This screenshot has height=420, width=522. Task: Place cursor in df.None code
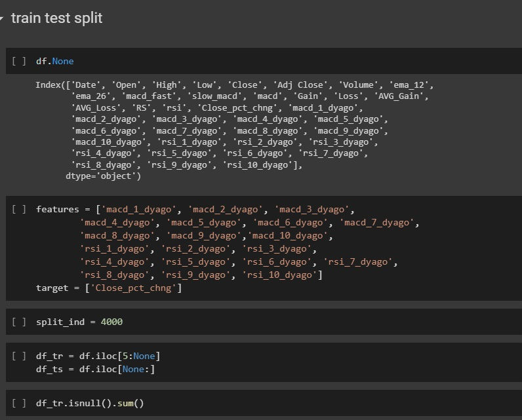pyautogui.click(x=55, y=61)
